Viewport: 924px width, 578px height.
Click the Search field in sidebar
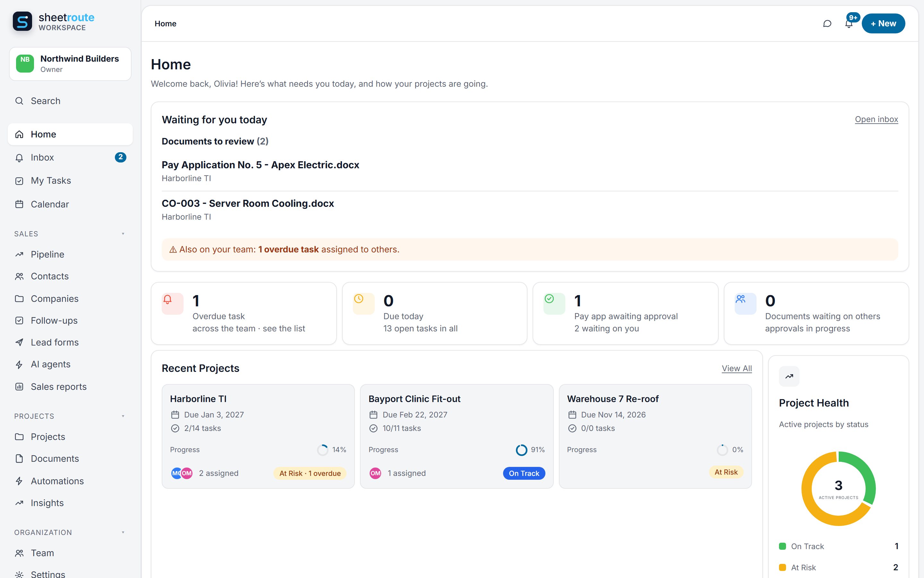coord(70,101)
